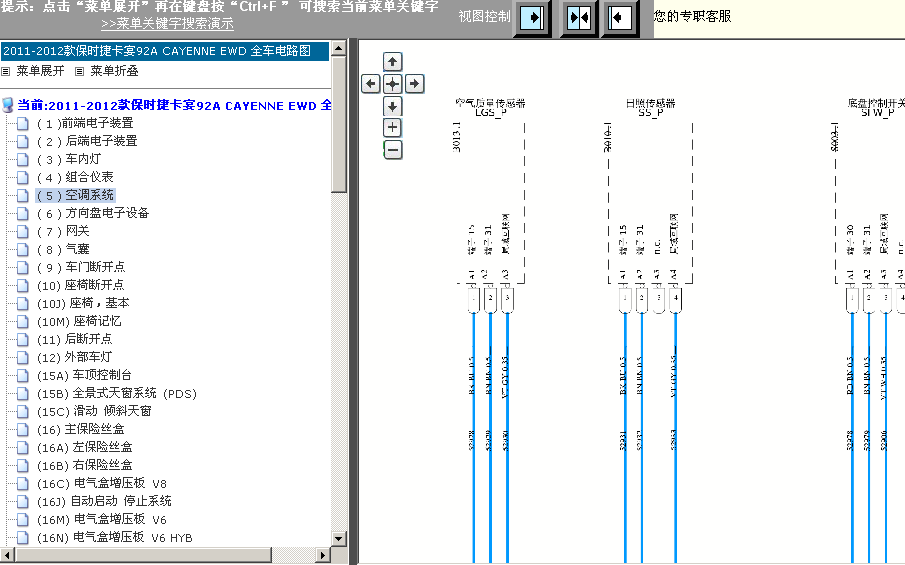Zoom in using the plus button
The width and height of the screenshot is (905, 565).
pos(392,128)
